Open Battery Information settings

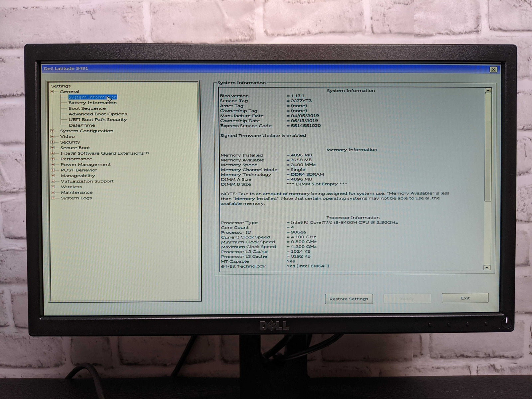coord(92,103)
